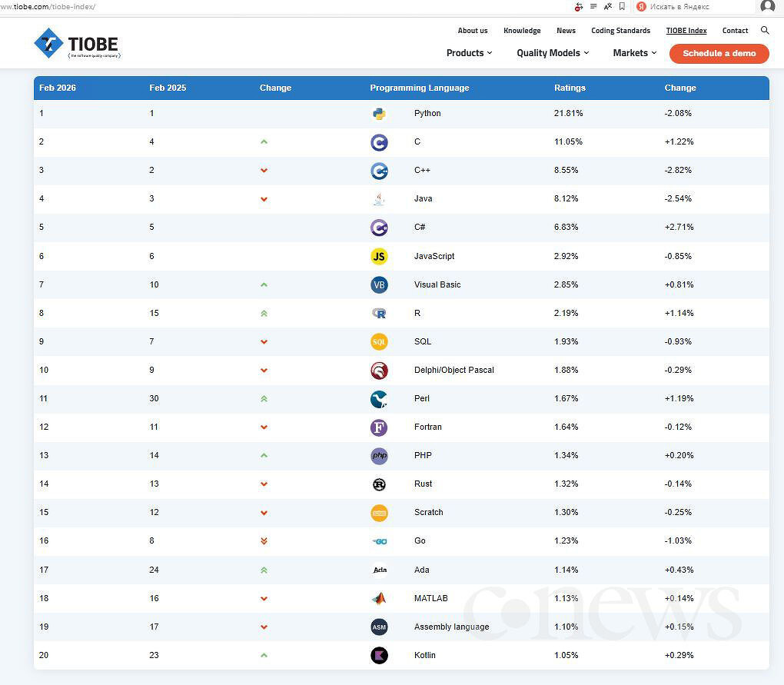Open the Products dropdown menu
This screenshot has width=784, height=685.
(x=469, y=53)
